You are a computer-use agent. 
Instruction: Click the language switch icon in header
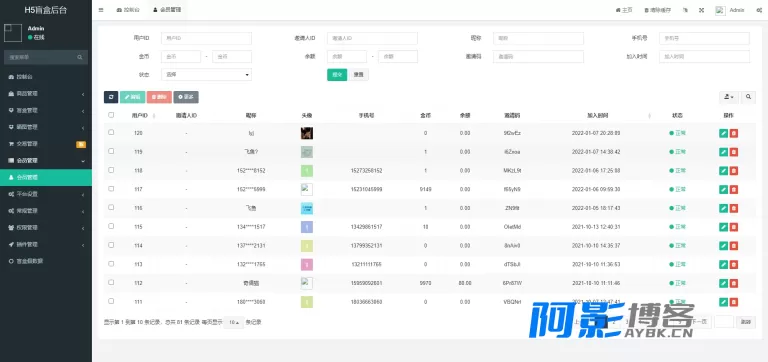click(x=686, y=10)
